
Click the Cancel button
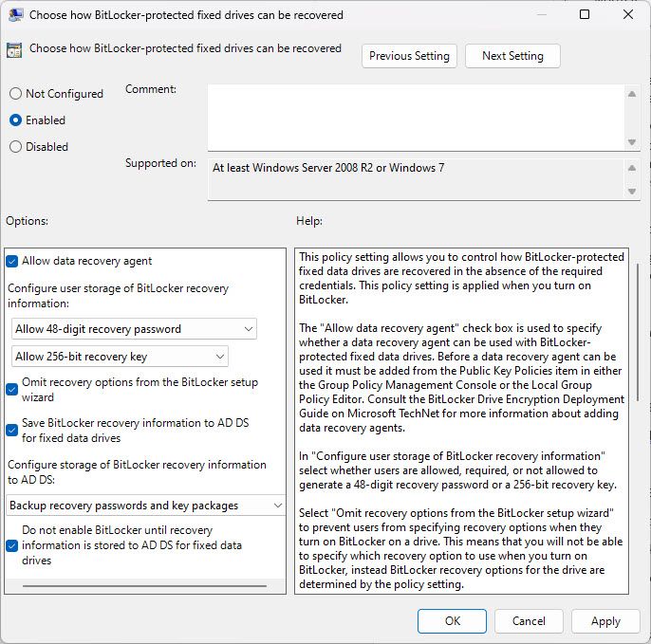[x=529, y=620]
